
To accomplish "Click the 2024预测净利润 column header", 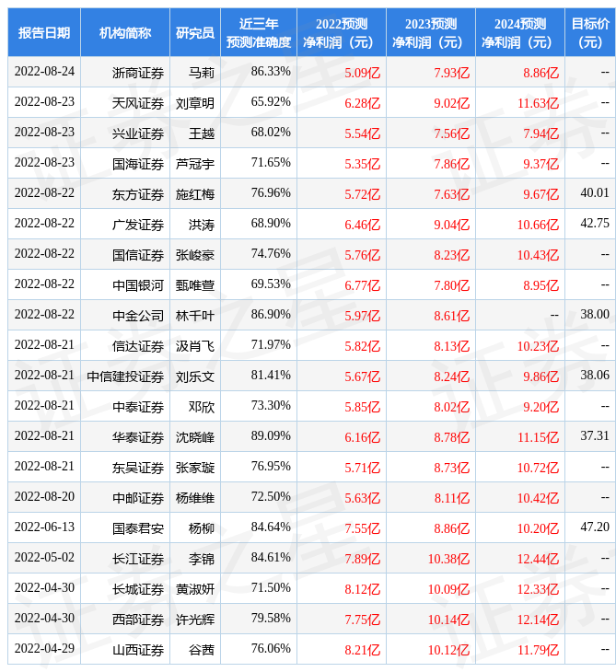I will (x=520, y=32).
